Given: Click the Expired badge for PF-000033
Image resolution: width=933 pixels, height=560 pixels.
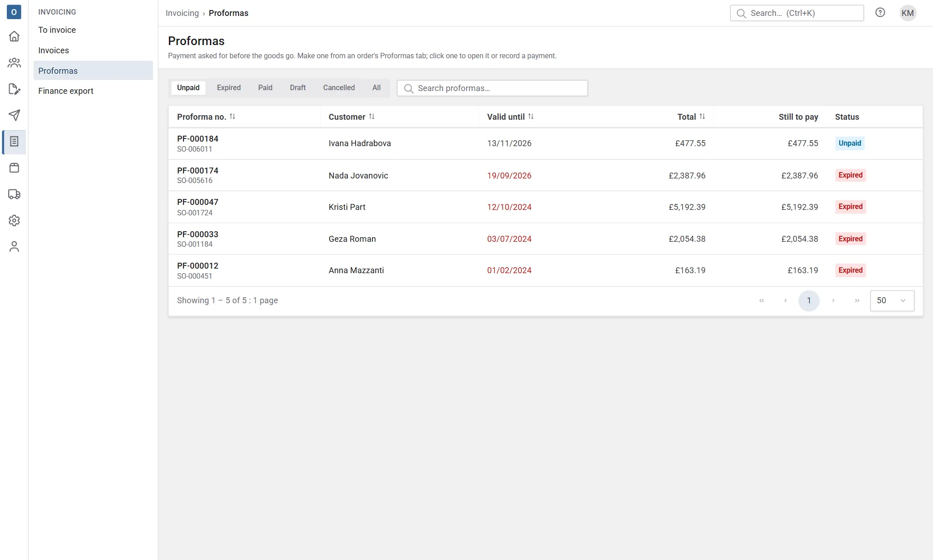Looking at the screenshot, I should point(851,239).
